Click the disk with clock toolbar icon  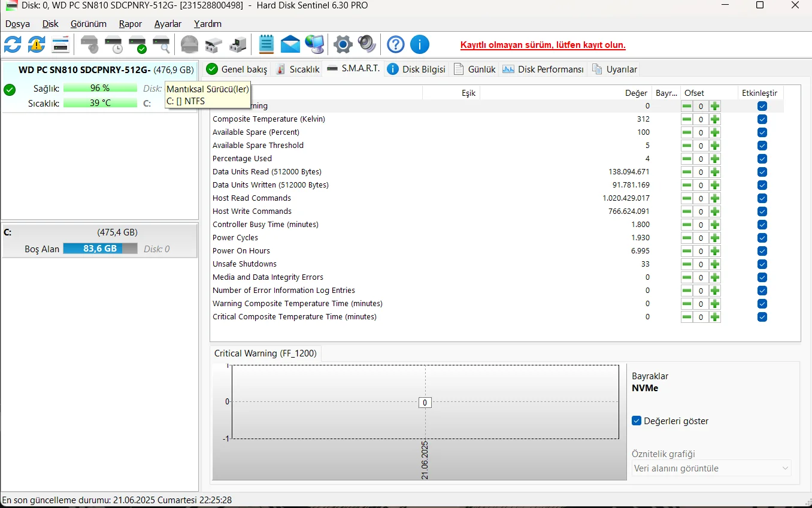[x=113, y=44]
